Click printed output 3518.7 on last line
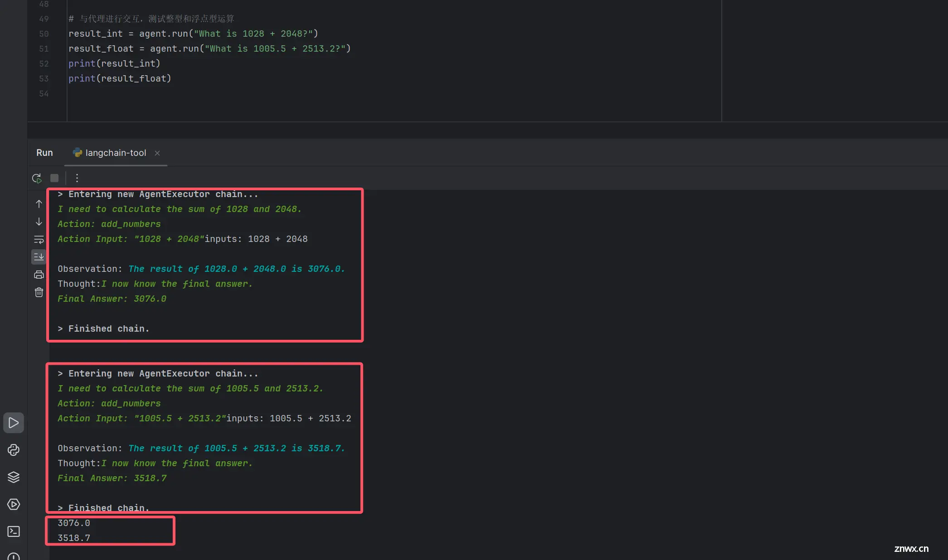The height and width of the screenshot is (560, 948). (x=74, y=538)
